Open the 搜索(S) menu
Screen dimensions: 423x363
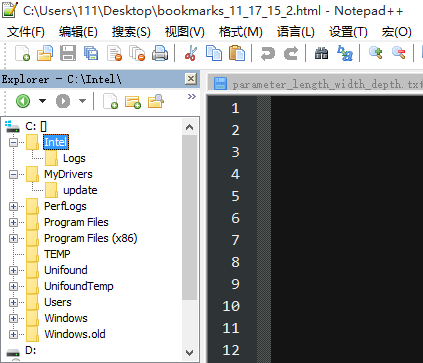click(x=131, y=32)
